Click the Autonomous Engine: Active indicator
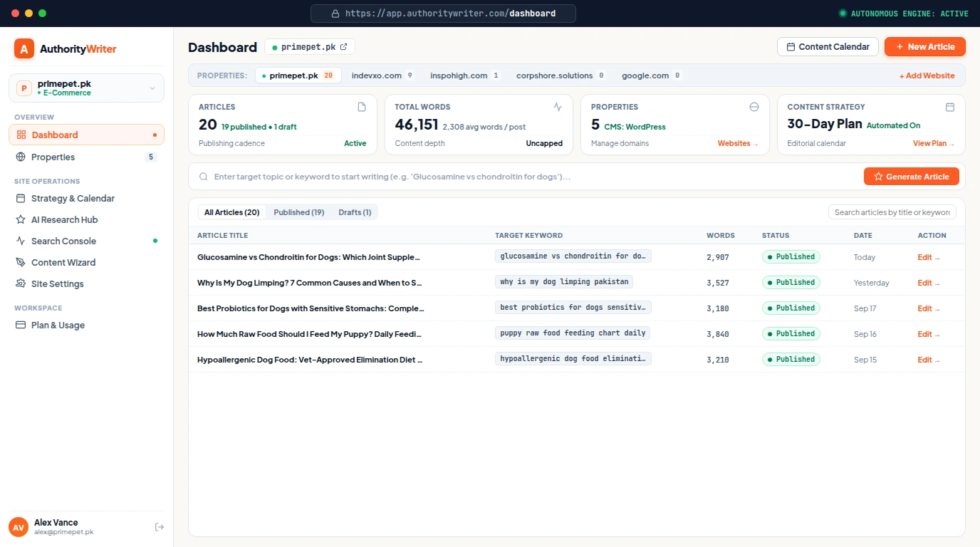Image resolution: width=980 pixels, height=547 pixels. (x=903, y=14)
